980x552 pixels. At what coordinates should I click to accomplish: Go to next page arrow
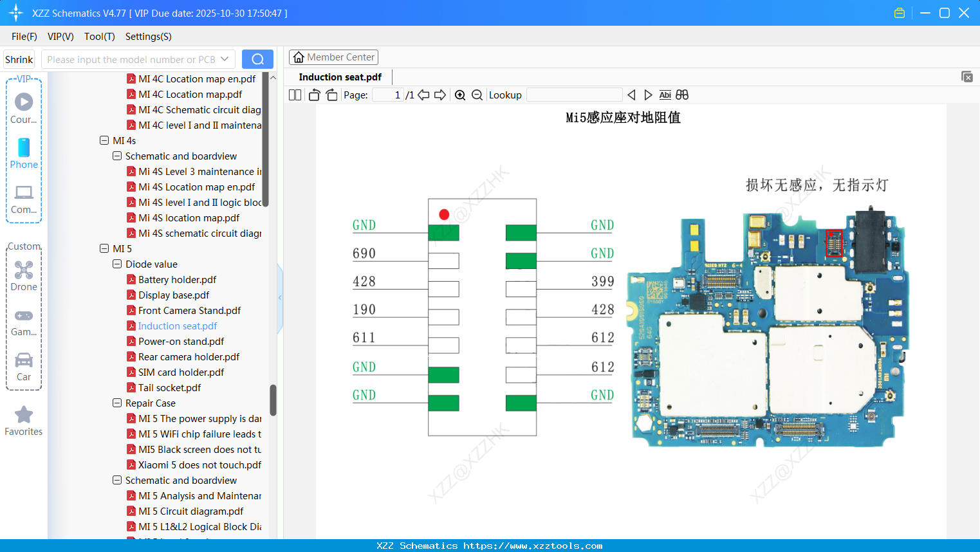tap(440, 95)
